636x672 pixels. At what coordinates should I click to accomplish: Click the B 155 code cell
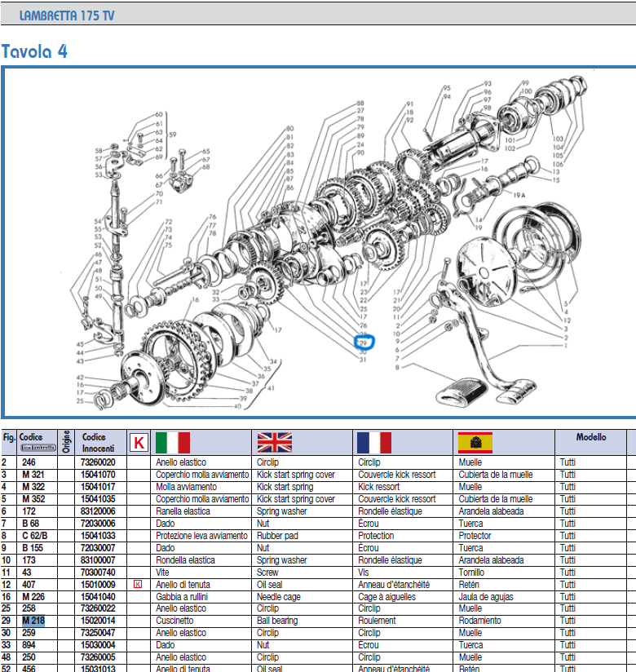tap(33, 548)
